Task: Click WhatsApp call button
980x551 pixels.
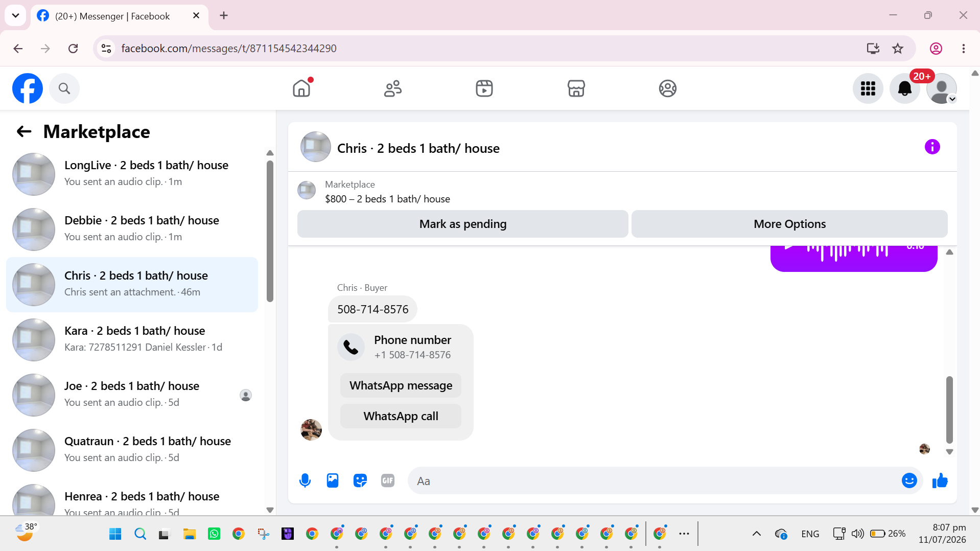Action: (401, 416)
